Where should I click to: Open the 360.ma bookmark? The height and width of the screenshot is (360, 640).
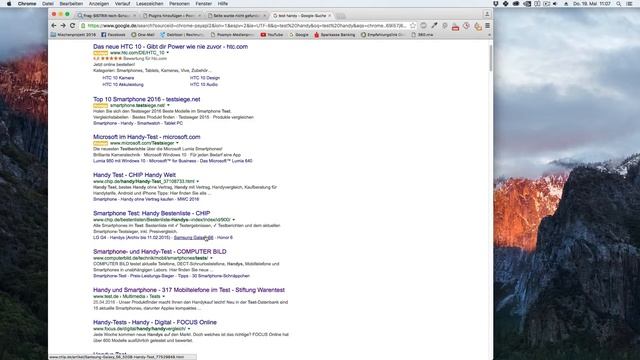(422, 35)
